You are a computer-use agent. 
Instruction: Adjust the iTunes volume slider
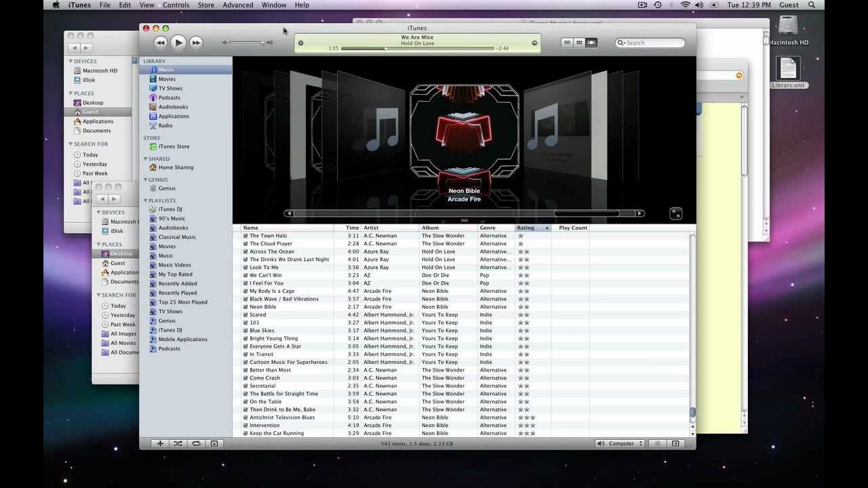tap(246, 43)
